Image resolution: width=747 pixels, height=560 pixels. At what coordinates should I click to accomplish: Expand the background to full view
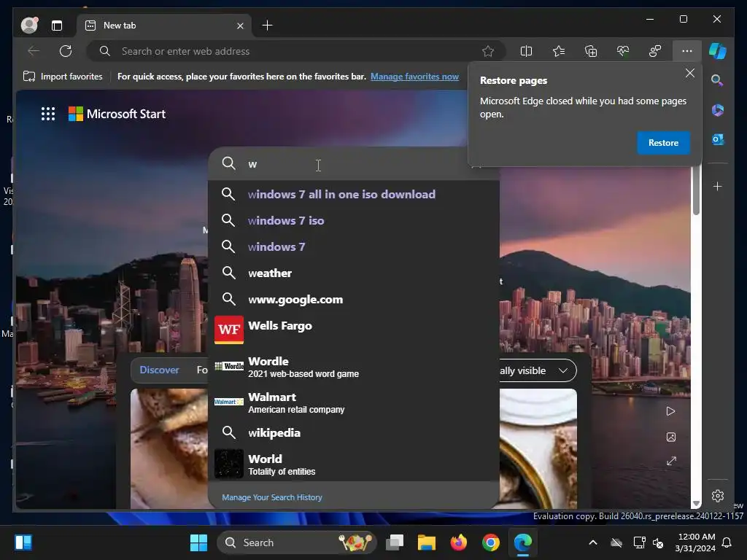pyautogui.click(x=671, y=461)
